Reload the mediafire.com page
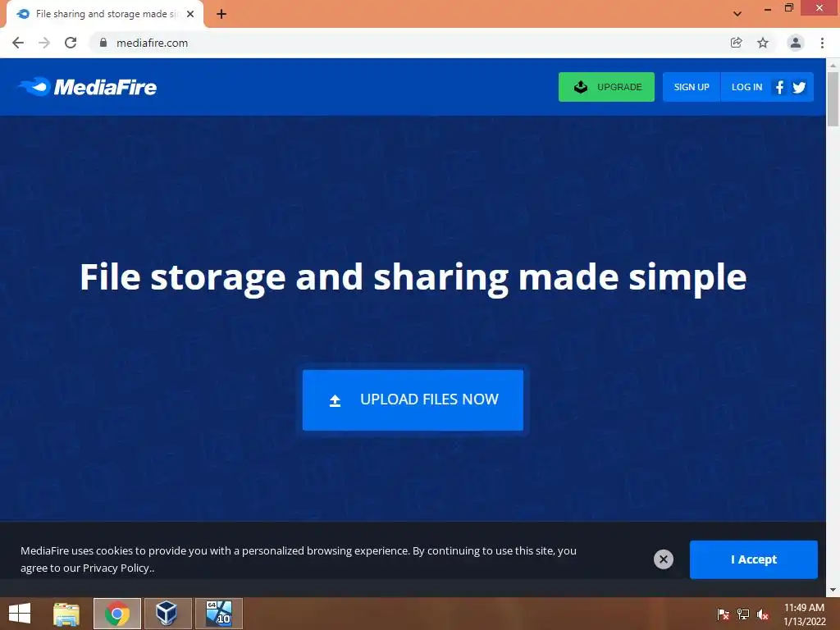 (71, 43)
